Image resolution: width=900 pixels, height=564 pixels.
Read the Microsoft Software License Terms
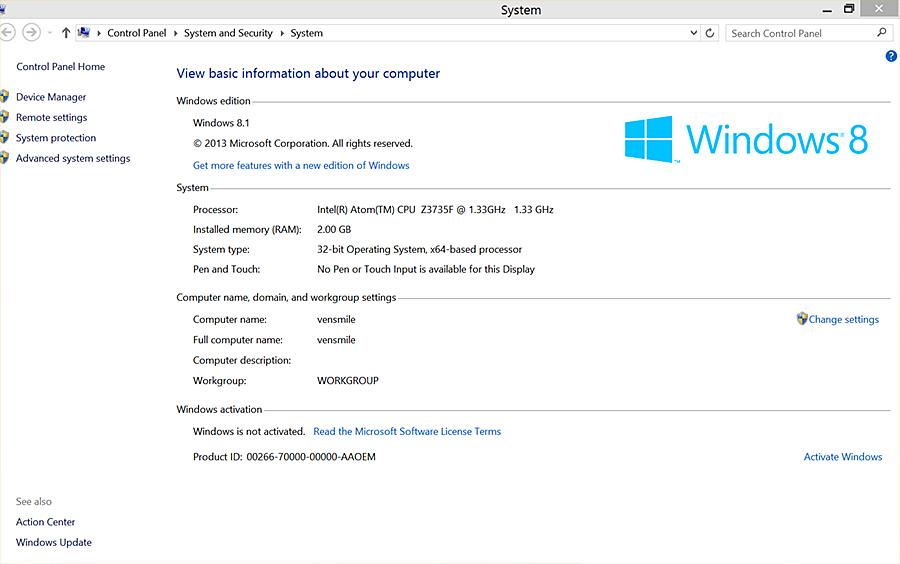click(407, 431)
